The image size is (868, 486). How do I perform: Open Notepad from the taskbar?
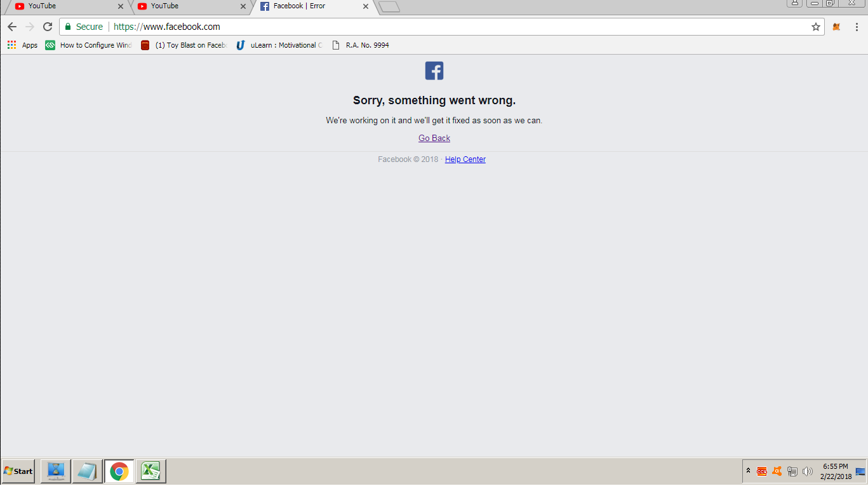87,471
